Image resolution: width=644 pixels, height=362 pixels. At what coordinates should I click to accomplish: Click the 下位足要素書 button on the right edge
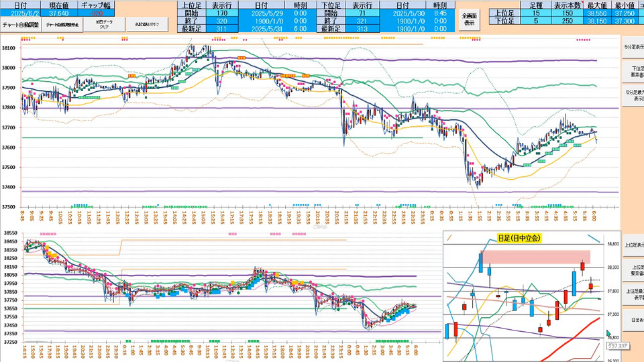coord(633,72)
